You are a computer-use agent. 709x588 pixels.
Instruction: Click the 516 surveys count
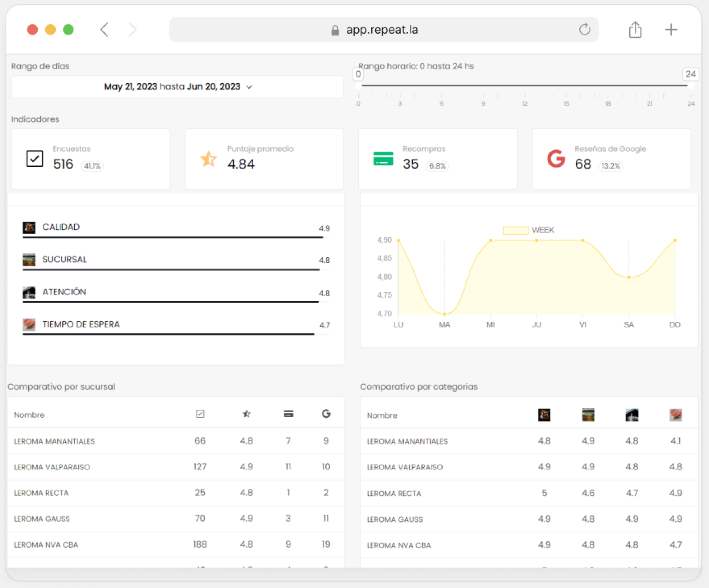coord(63,164)
